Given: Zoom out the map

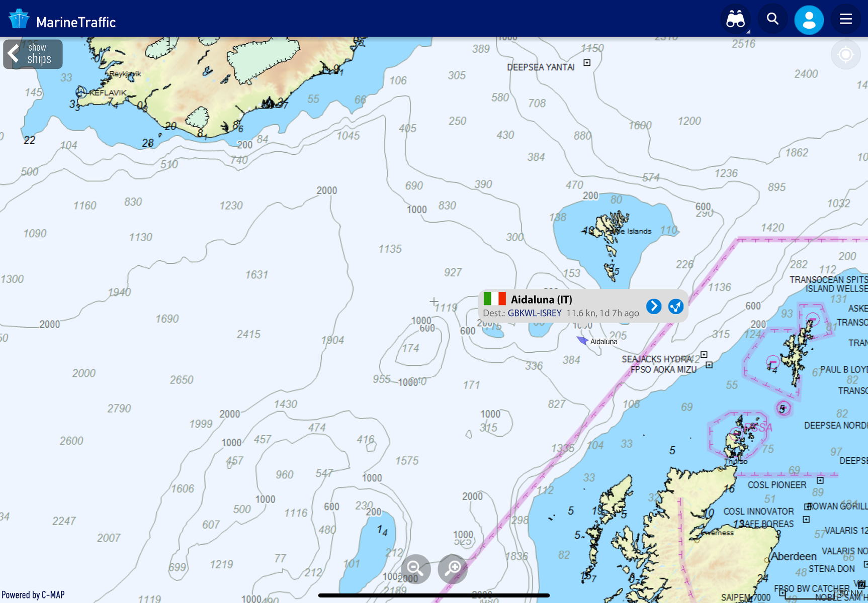Looking at the screenshot, I should 415,568.
